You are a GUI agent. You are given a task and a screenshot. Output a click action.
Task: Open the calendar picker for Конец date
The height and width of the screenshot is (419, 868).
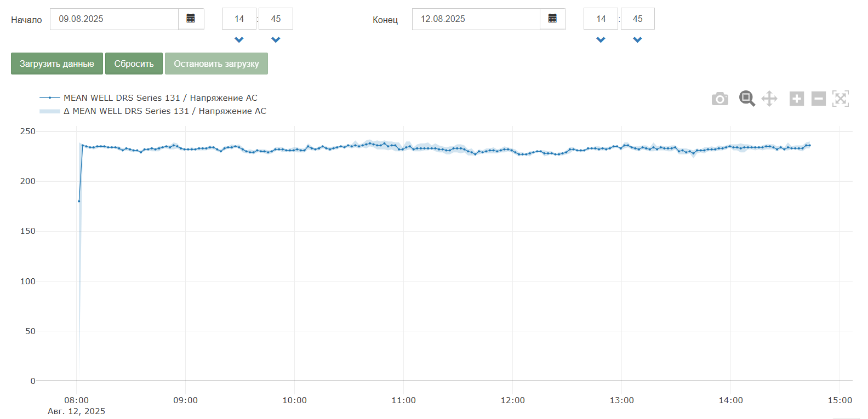[552, 19]
